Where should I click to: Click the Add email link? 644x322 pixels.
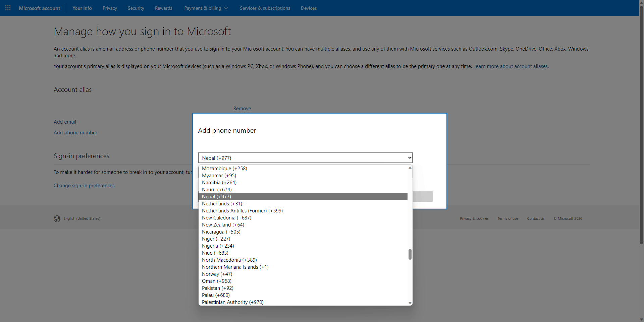[65, 122]
